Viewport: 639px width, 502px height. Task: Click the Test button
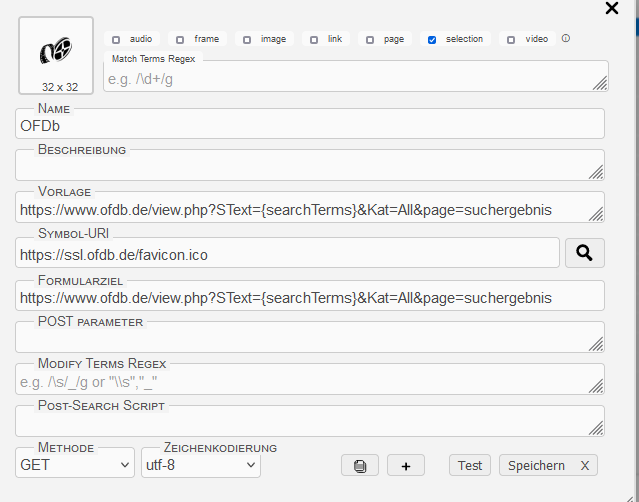(470, 465)
